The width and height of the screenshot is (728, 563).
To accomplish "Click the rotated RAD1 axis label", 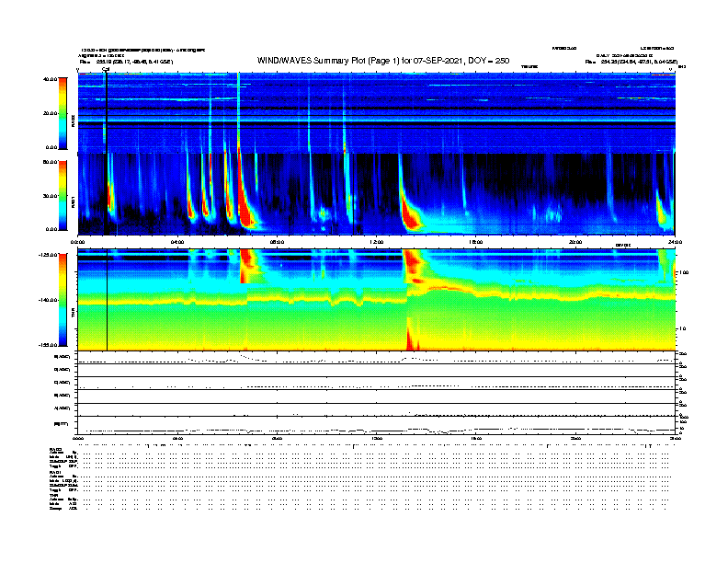I will pyautogui.click(x=73, y=201).
